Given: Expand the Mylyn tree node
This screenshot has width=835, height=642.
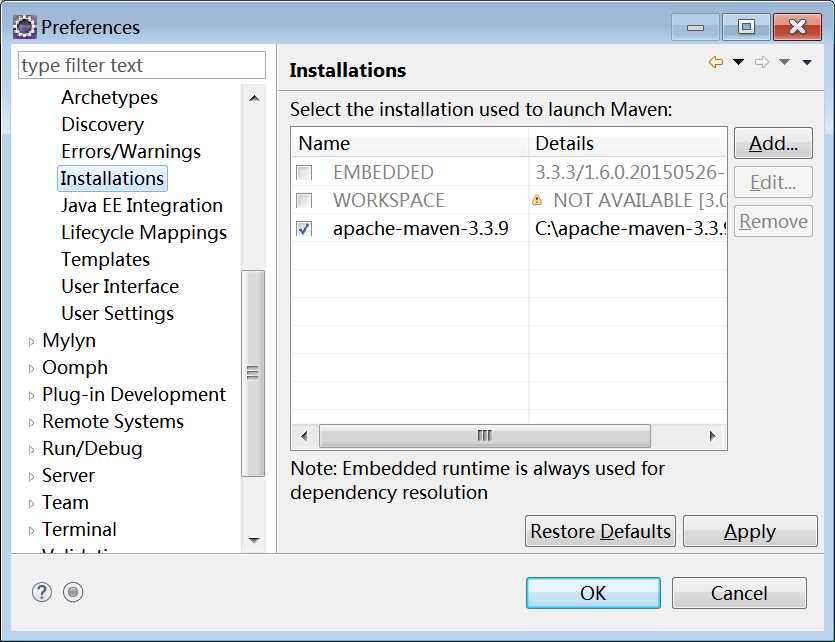Looking at the screenshot, I should pos(31,342).
